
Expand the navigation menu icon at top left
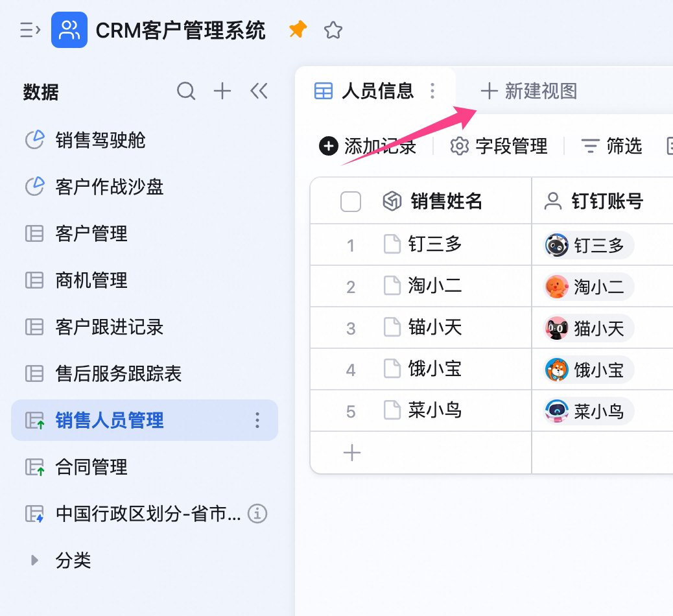pos(30,30)
